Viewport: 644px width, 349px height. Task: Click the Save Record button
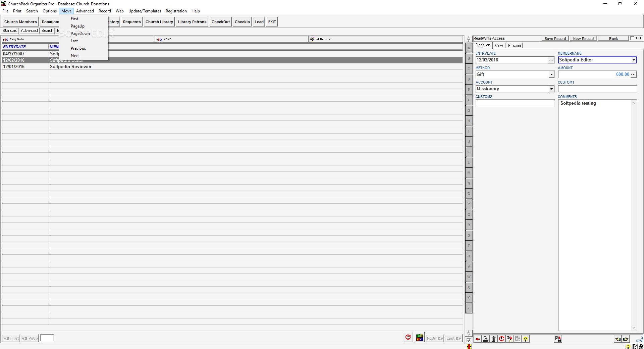(555, 39)
